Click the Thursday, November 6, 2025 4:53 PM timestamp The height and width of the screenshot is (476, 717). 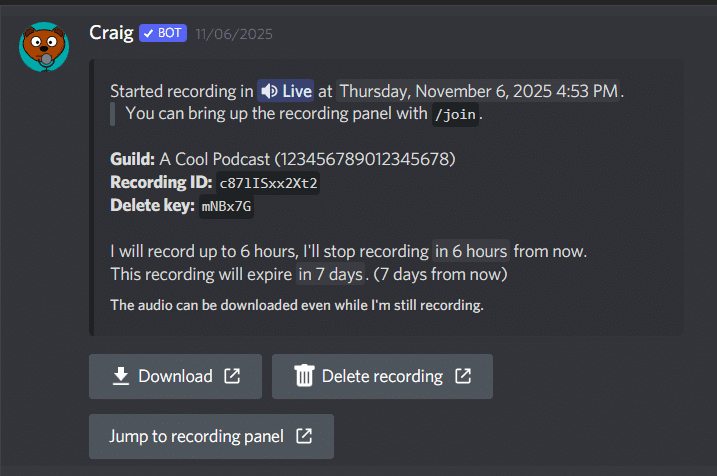click(478, 91)
